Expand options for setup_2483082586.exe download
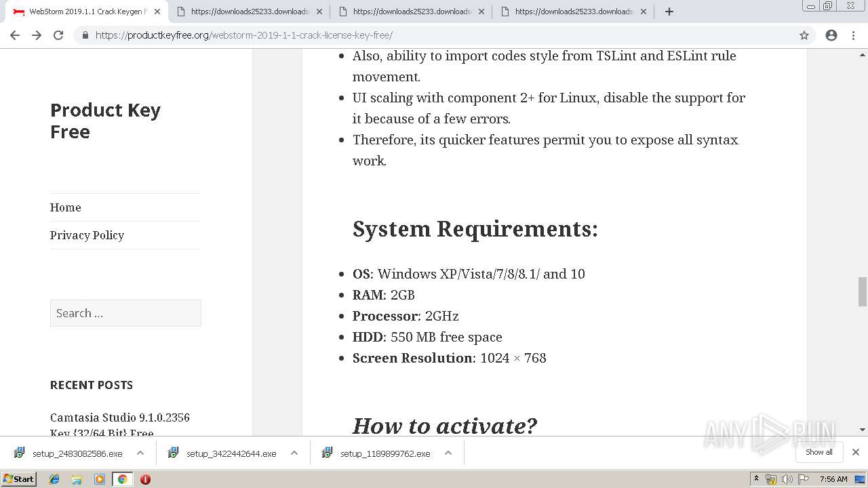The image size is (868, 488). [140, 453]
